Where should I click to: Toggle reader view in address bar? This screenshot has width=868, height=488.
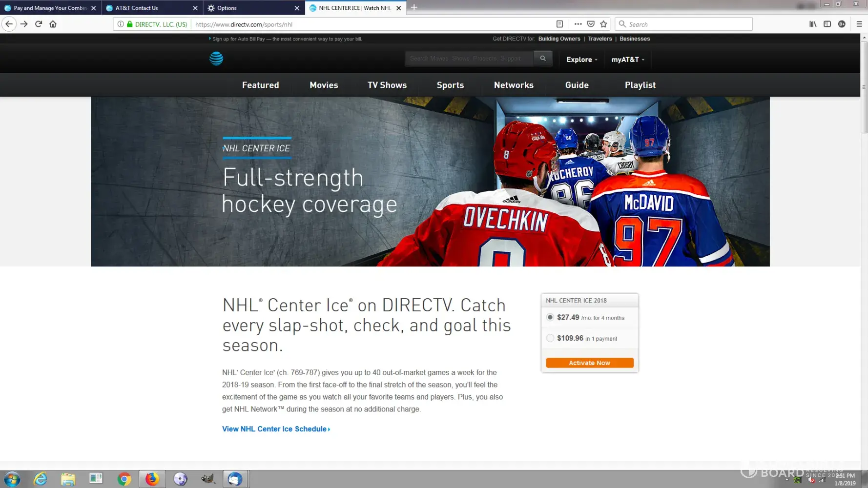point(559,24)
